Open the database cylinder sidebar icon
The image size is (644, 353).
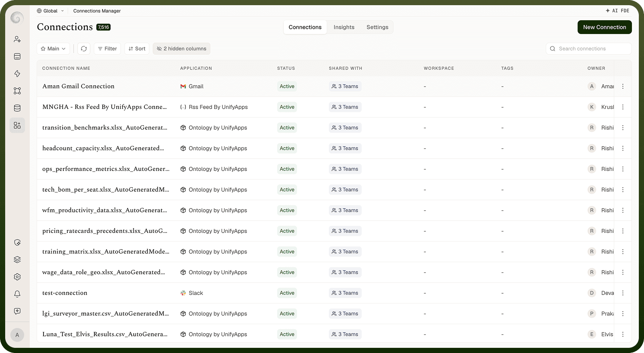coord(17,108)
